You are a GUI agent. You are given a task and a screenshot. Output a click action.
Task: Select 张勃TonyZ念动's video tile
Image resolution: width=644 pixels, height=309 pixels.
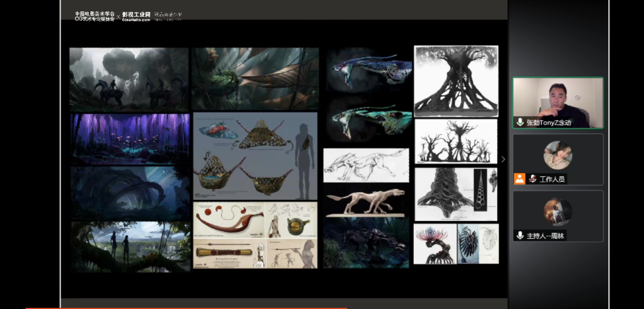tap(558, 102)
